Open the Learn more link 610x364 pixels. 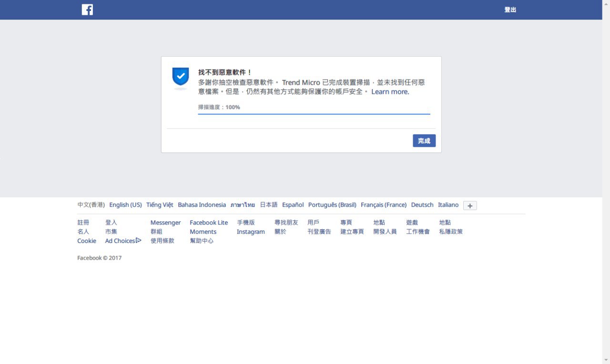click(390, 91)
